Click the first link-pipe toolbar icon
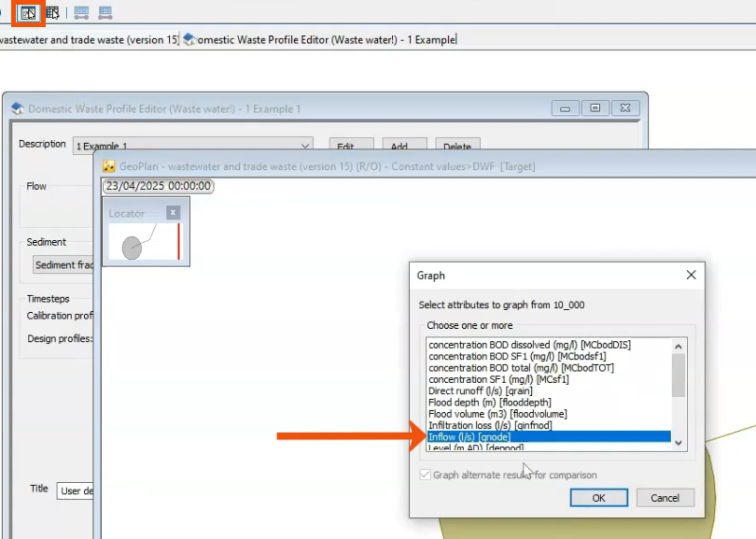The height and width of the screenshot is (539, 756). tap(82, 12)
